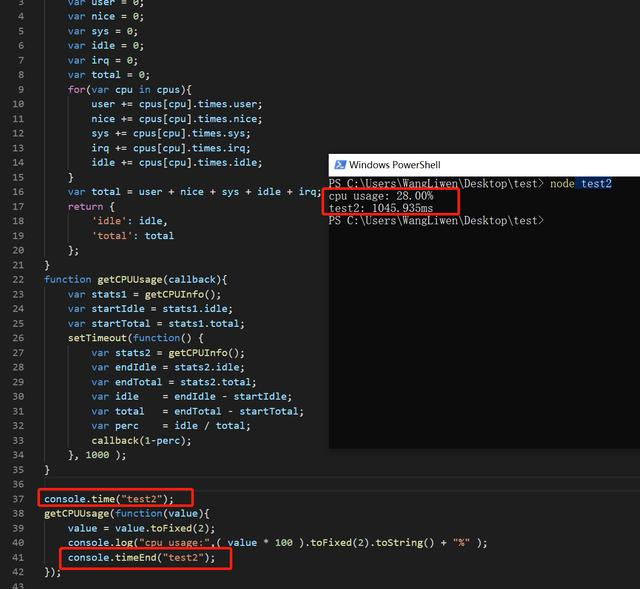Click the 'callback(1-perc);' code line
The height and width of the screenshot is (589, 640).
tap(141, 440)
